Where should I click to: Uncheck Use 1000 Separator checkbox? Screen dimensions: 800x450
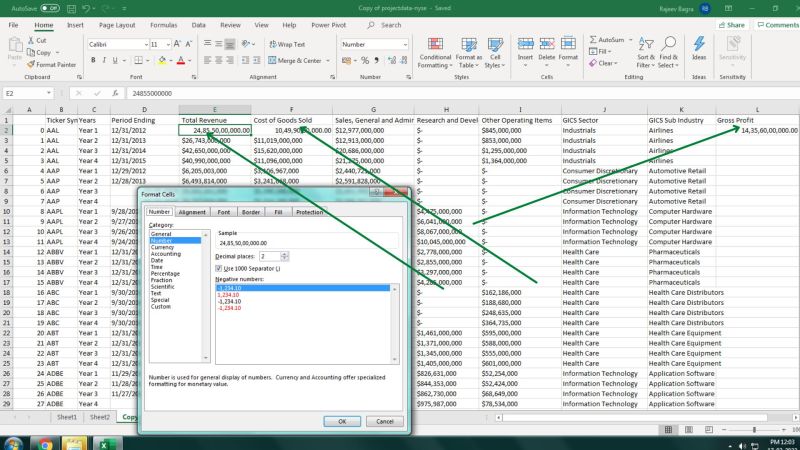pyautogui.click(x=219, y=268)
